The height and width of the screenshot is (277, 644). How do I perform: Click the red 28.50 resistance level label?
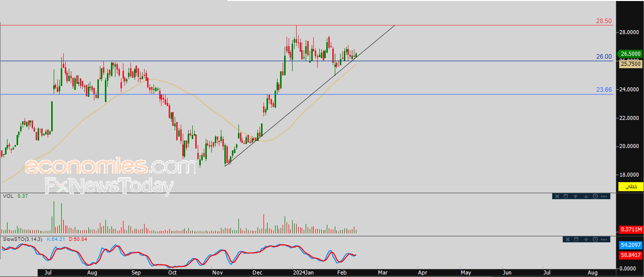[604, 21]
